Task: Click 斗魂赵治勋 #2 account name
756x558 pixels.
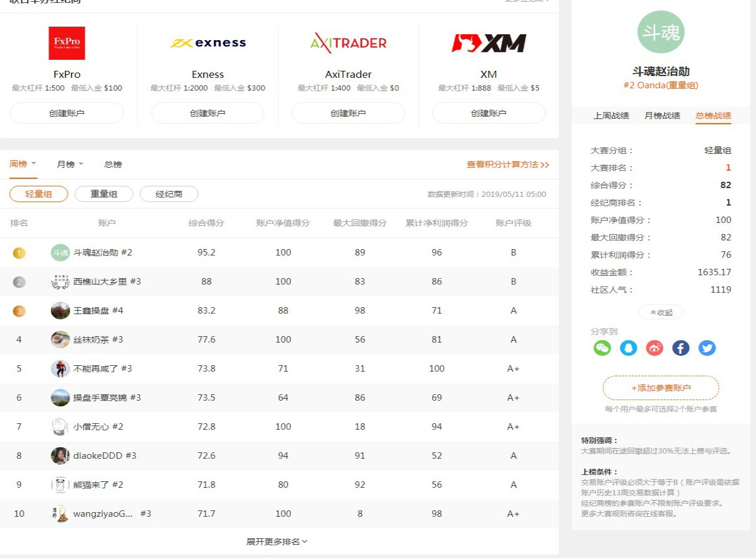Action: click(103, 253)
